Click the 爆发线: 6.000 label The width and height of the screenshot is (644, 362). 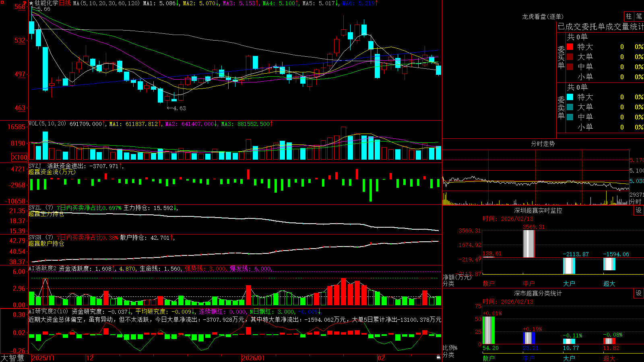(x=250, y=268)
